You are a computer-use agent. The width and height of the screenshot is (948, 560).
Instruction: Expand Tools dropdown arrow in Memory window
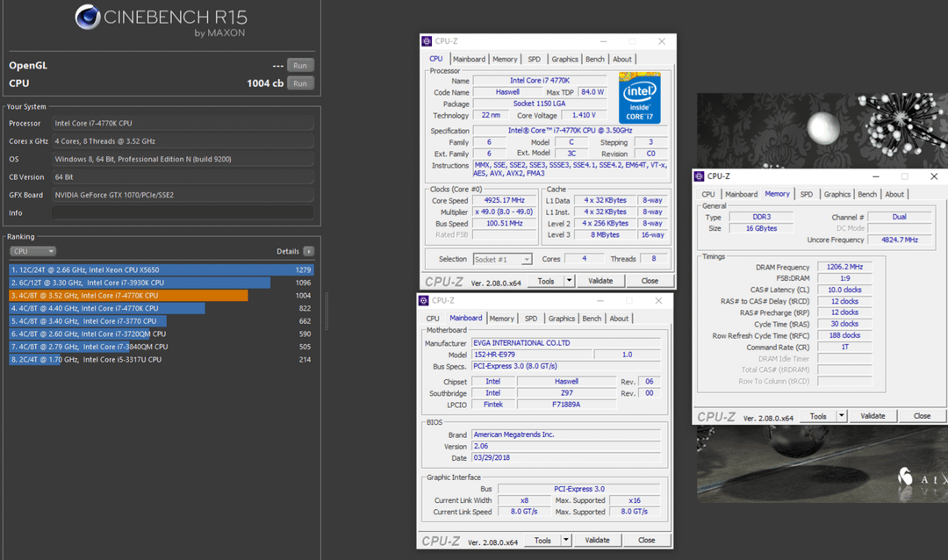[841, 416]
